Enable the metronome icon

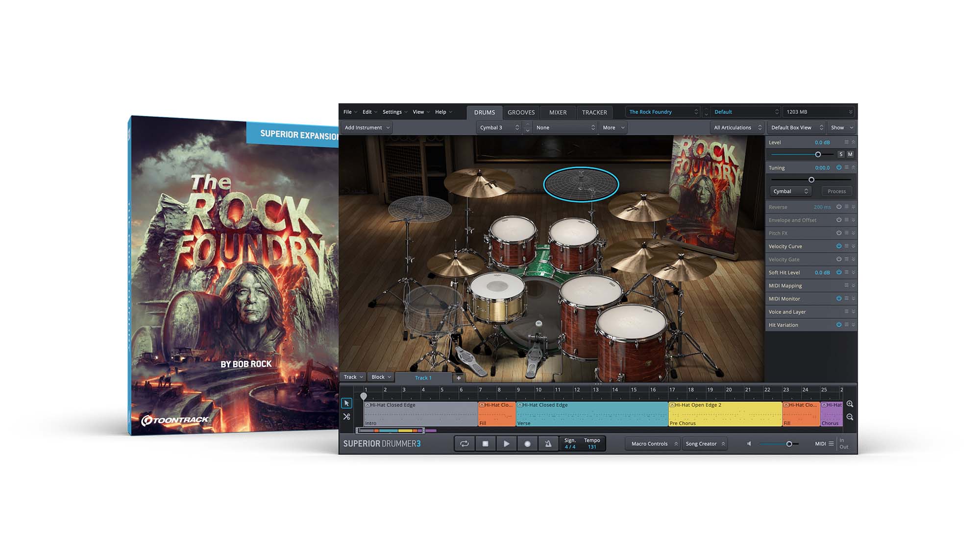point(548,444)
